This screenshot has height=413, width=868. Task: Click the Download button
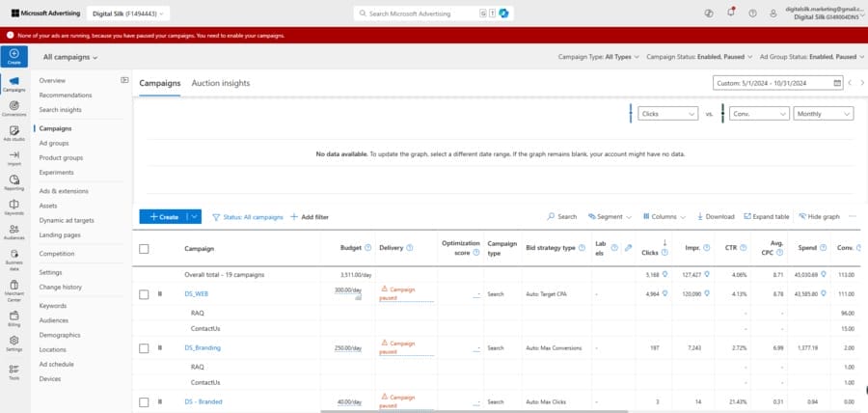(716, 216)
